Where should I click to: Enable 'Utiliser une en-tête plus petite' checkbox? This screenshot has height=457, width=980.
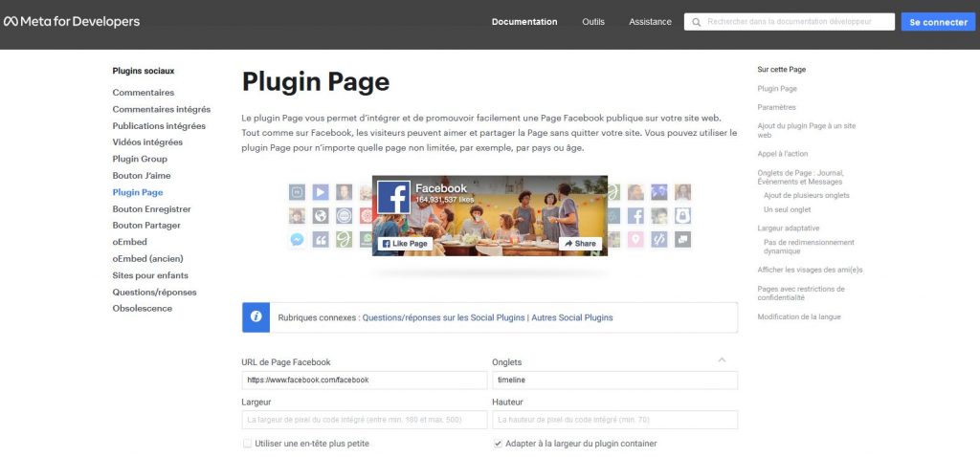click(x=247, y=444)
